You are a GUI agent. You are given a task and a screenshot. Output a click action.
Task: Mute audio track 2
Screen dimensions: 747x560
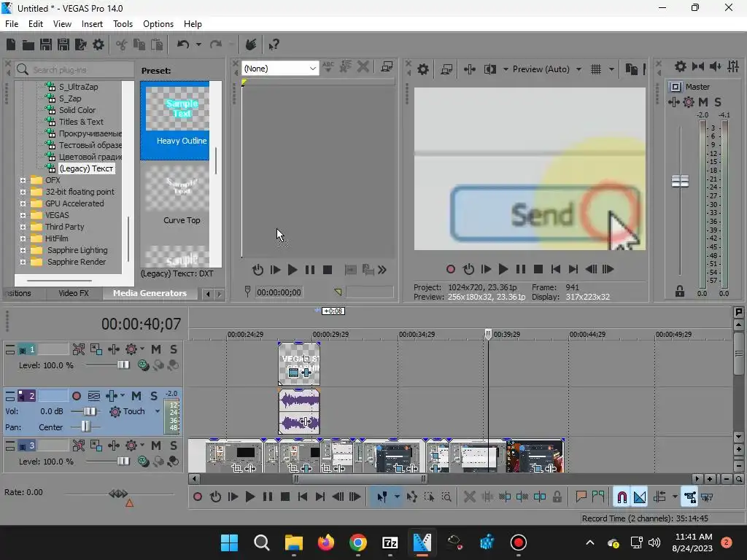click(136, 396)
